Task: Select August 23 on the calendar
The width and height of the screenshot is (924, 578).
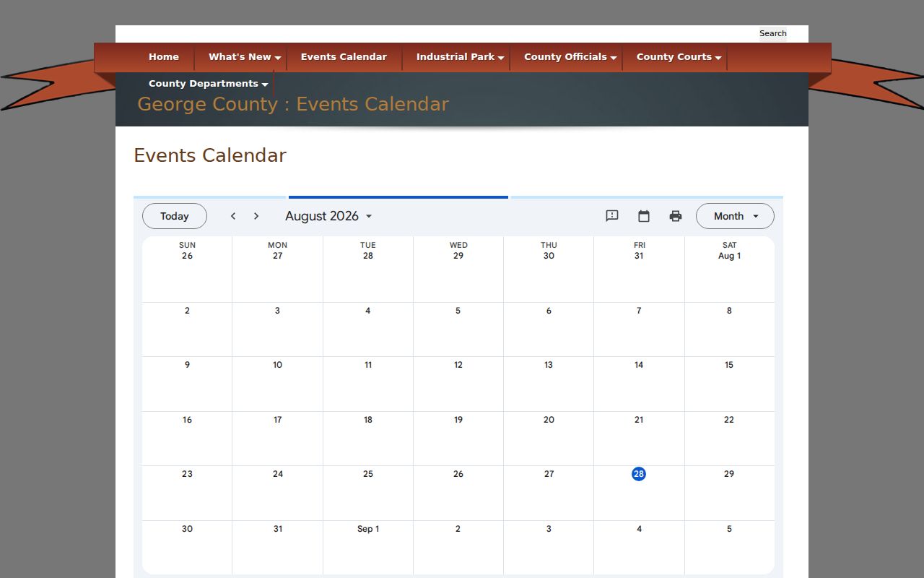Action: click(x=187, y=474)
